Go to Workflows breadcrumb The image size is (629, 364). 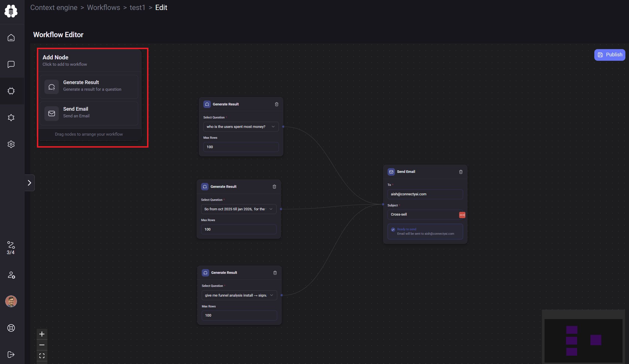(x=103, y=7)
